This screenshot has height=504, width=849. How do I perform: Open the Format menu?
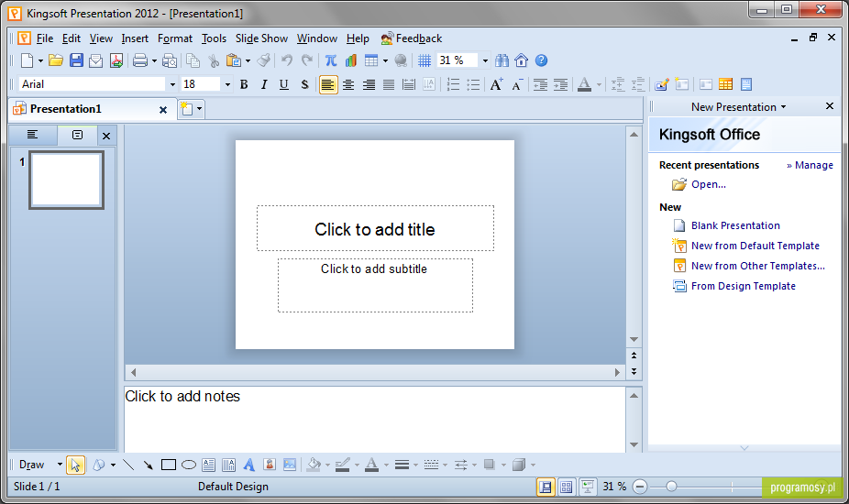coord(175,38)
